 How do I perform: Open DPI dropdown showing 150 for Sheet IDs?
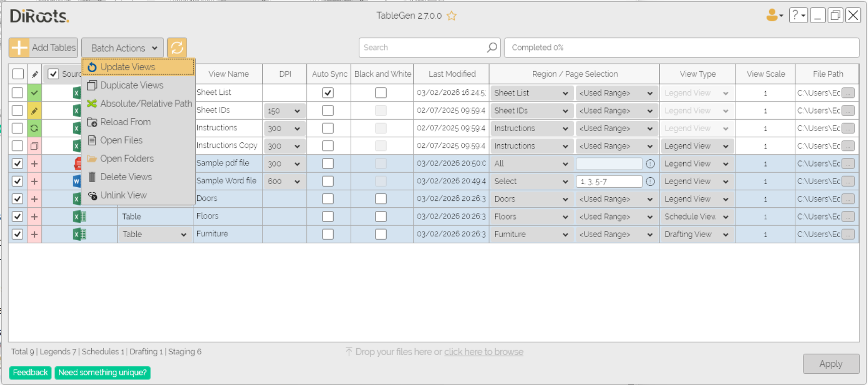pyautogui.click(x=284, y=111)
